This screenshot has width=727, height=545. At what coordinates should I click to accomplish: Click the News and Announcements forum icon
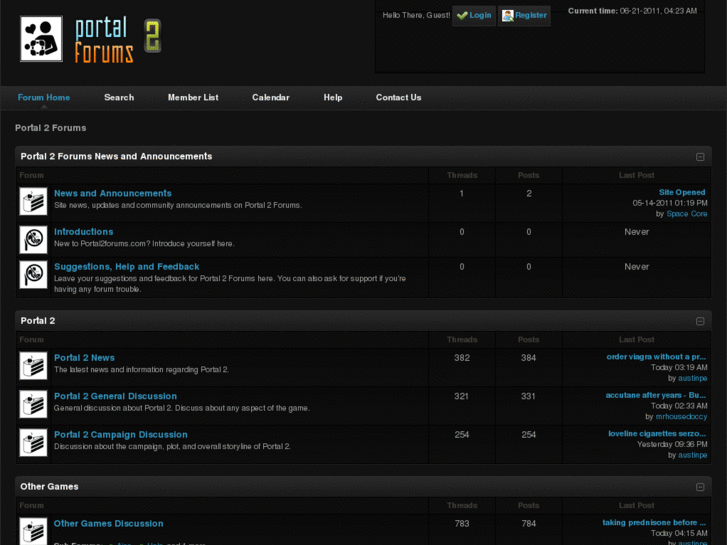pos(33,201)
